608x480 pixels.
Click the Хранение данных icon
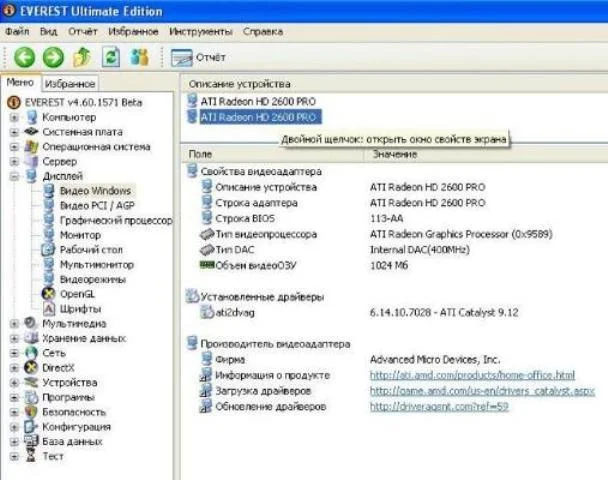point(31,338)
